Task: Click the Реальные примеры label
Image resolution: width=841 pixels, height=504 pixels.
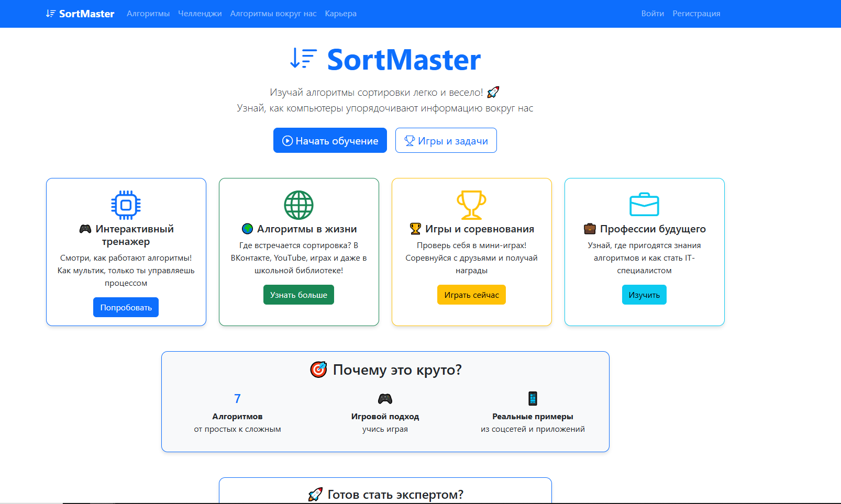Action: click(x=533, y=417)
